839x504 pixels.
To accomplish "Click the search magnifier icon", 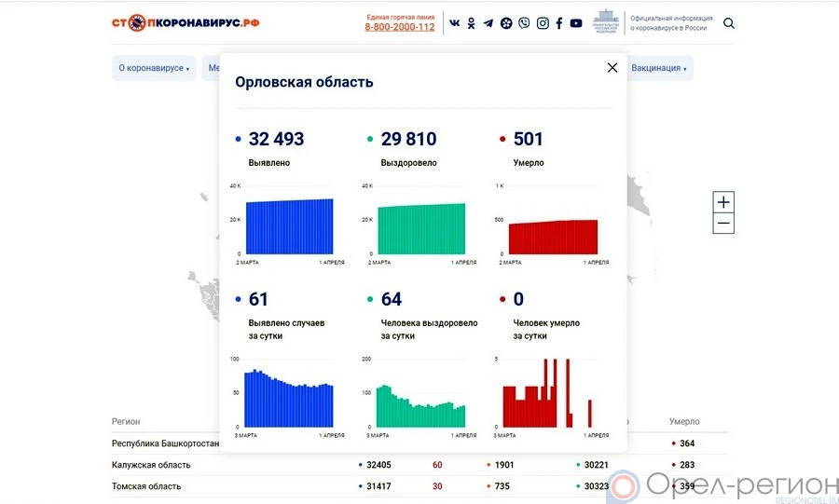I will [729, 23].
